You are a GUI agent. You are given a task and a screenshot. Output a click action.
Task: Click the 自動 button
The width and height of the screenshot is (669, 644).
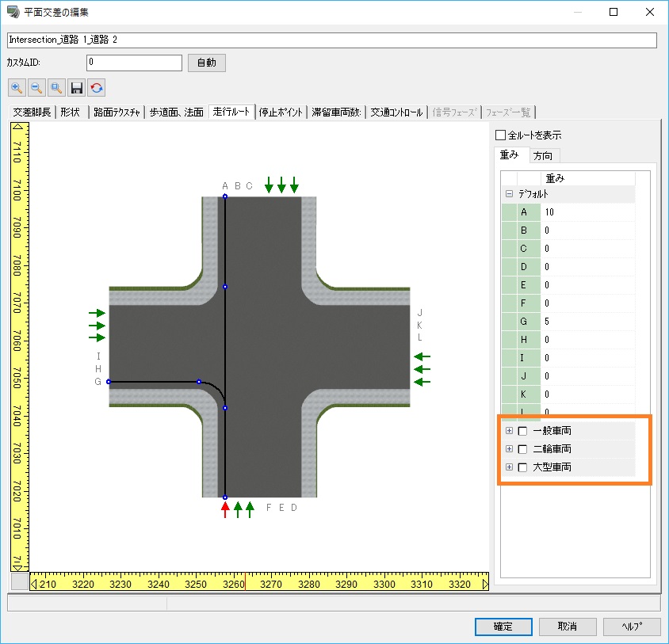click(206, 63)
